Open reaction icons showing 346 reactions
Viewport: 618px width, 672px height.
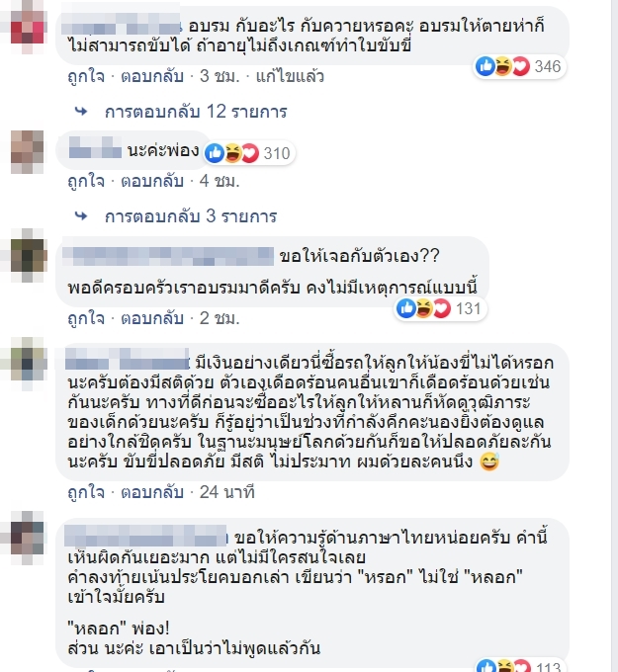point(519,67)
